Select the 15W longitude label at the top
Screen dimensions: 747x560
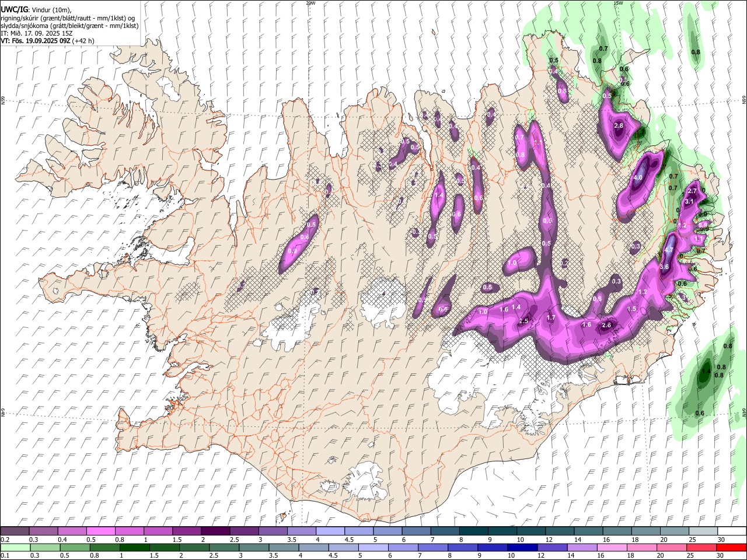pos(618,3)
